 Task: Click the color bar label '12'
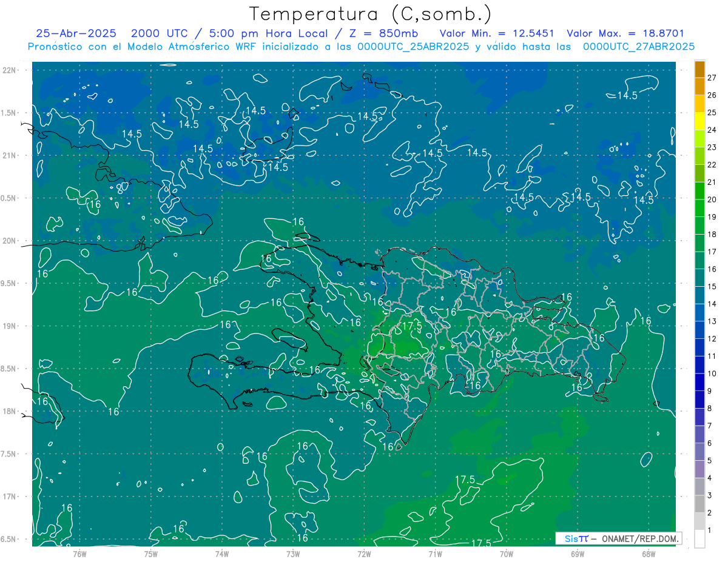click(x=712, y=338)
